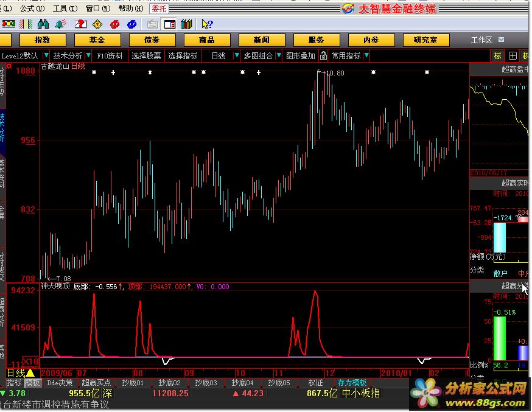Toggle the window layout panel icon
Image resolution: width=532 pixels, height=412 pixels.
tap(170, 24)
